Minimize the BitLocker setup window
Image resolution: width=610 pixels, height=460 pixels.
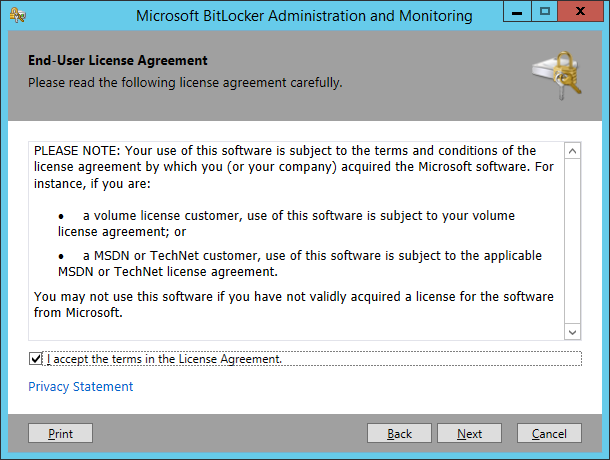pyautogui.click(x=517, y=11)
